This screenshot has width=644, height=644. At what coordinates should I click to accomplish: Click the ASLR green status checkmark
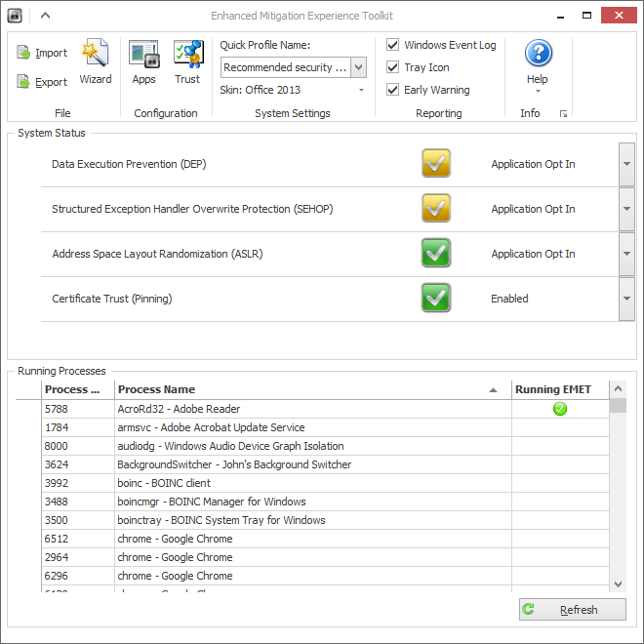[x=436, y=253]
